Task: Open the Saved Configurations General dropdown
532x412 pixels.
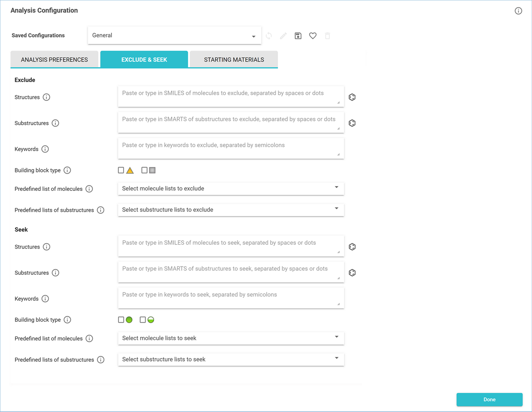Action: coord(174,36)
